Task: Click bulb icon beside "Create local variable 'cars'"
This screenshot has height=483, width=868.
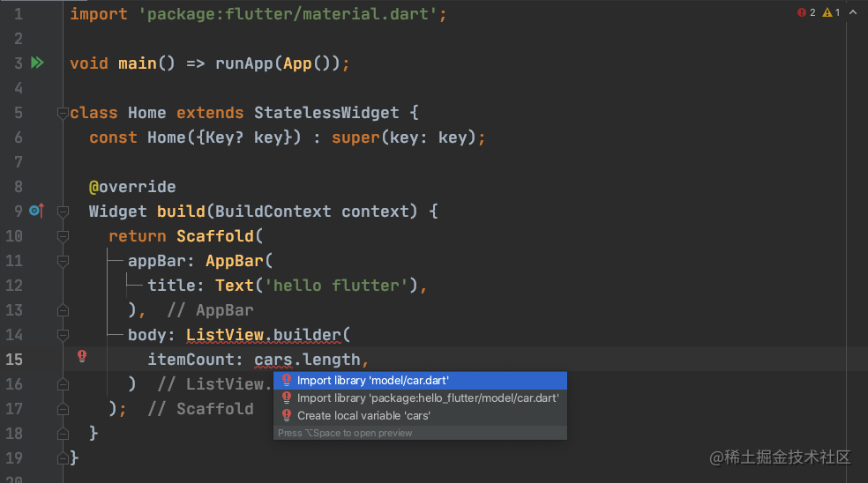Action: pyautogui.click(x=286, y=415)
